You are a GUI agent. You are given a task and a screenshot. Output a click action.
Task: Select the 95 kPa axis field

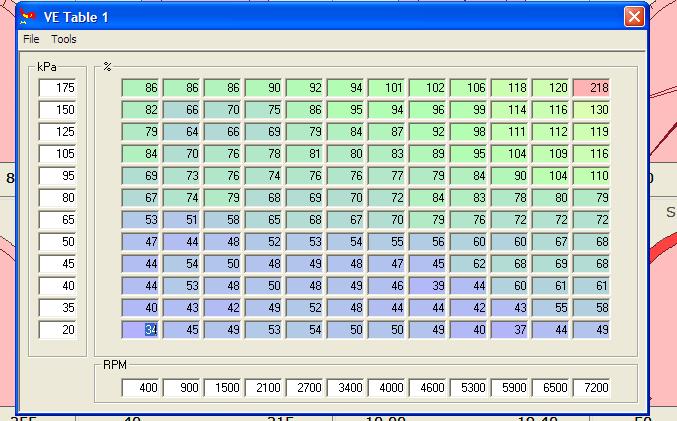pos(58,176)
